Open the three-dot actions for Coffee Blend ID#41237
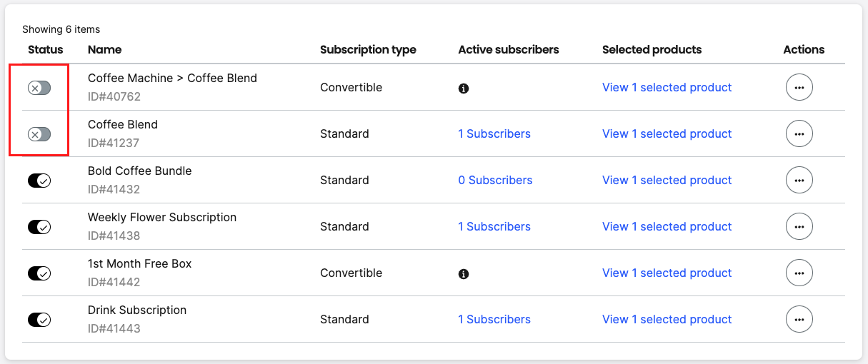This screenshot has width=868, height=364. click(x=799, y=133)
